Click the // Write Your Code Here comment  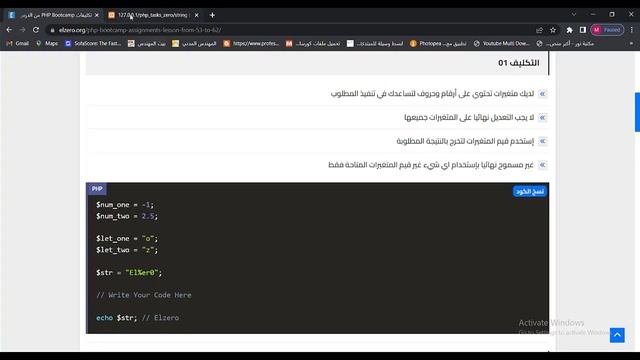coord(144,295)
